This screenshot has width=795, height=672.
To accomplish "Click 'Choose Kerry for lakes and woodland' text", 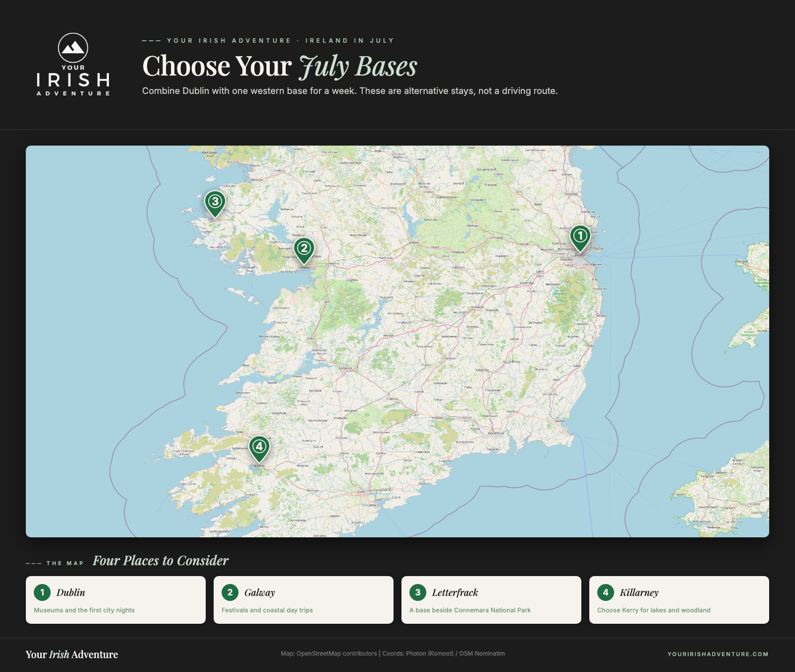I will click(653, 610).
